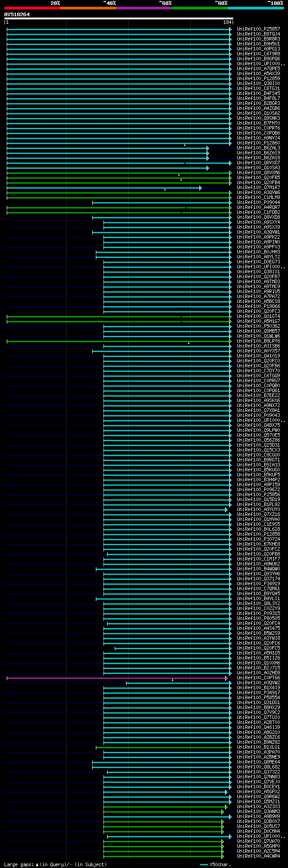Viewport: 288px width, 868px height.
Task: Select the UniRef100_Q9LPW0 label
Action: pos(258,430)
